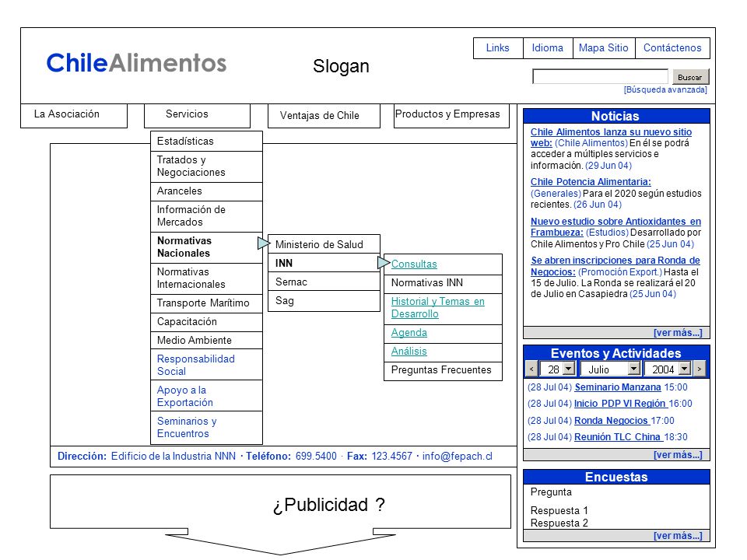This screenshot has width=747, height=560.
Task: Select the Idioma option
Action: click(x=548, y=48)
